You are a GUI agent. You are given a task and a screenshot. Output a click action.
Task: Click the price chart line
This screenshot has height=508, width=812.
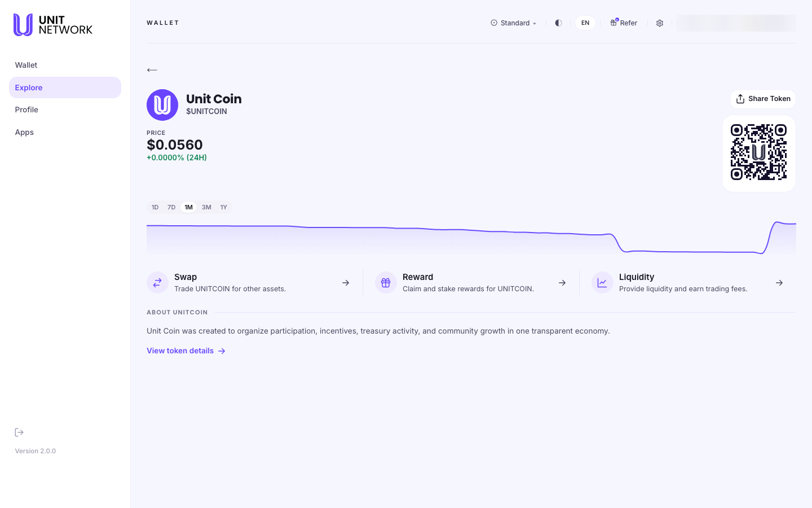[x=471, y=238]
